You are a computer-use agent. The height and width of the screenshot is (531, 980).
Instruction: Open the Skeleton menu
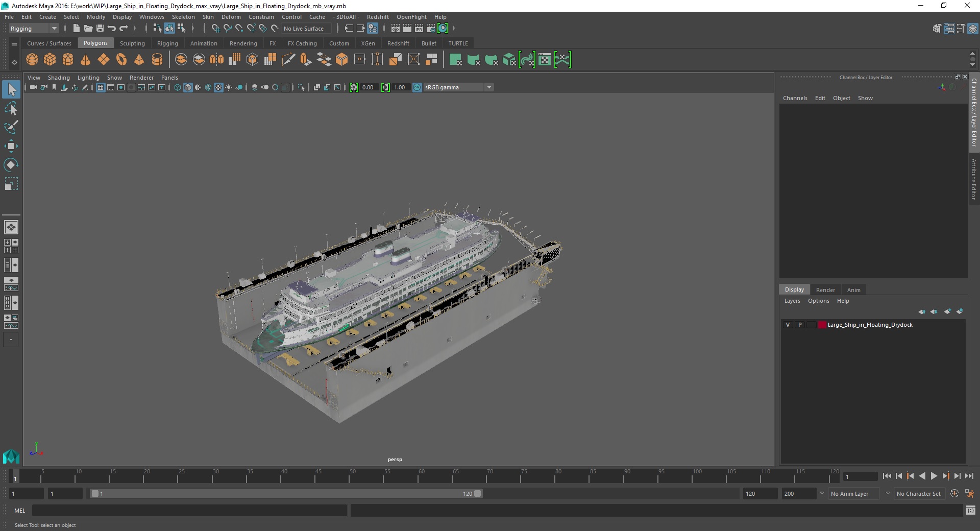(183, 17)
